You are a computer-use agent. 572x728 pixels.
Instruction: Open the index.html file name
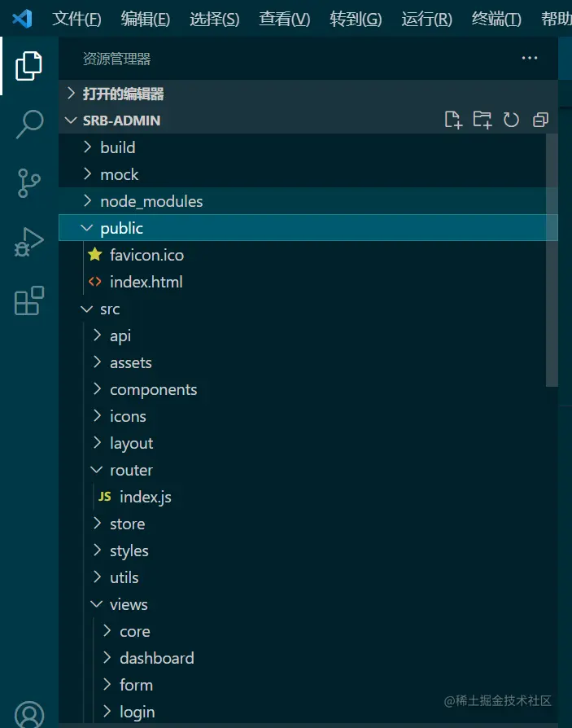pyautogui.click(x=146, y=282)
